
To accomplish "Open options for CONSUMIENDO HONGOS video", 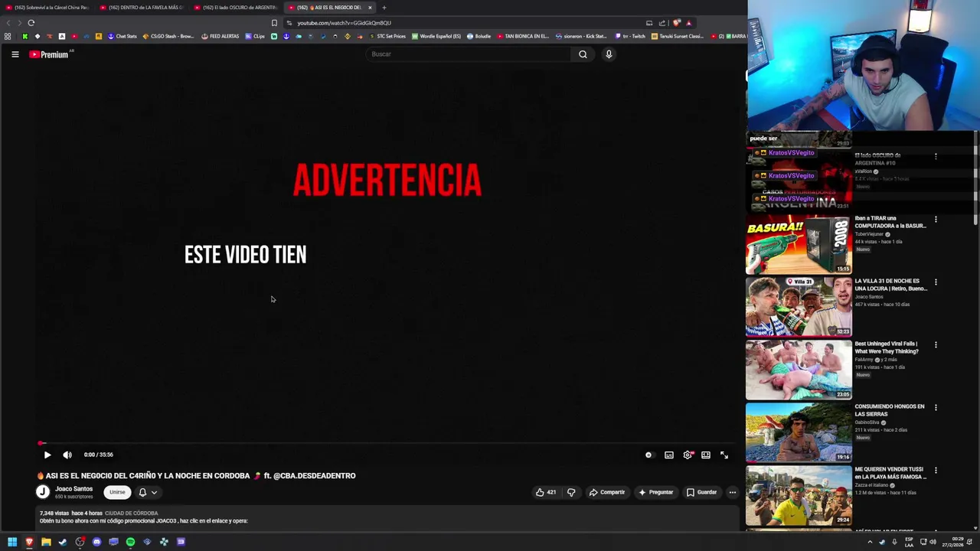I will pyautogui.click(x=936, y=408).
